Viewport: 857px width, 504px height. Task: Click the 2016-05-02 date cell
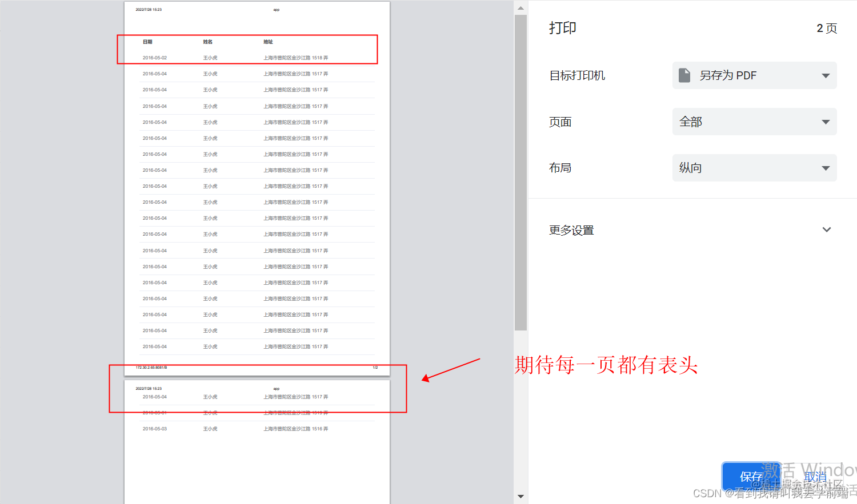point(155,58)
